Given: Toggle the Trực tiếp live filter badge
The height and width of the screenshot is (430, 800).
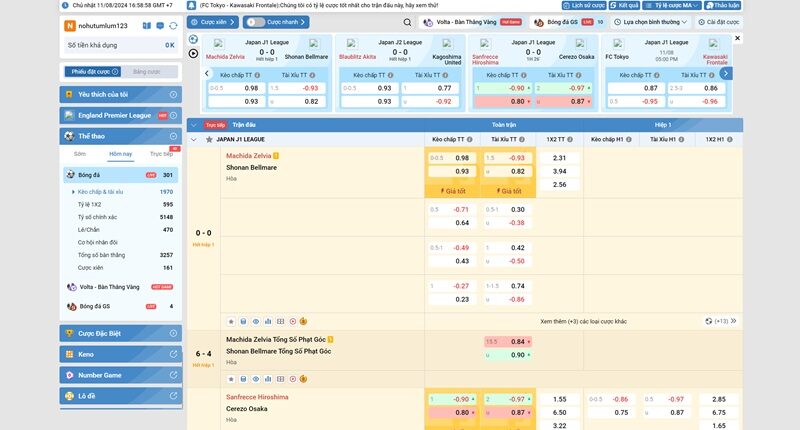Looking at the screenshot, I should [214, 125].
